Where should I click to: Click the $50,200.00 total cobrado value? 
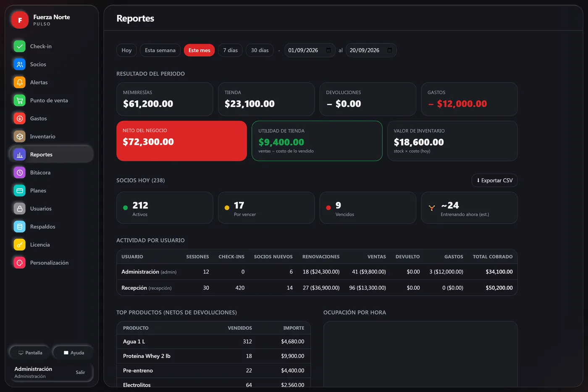point(499,288)
